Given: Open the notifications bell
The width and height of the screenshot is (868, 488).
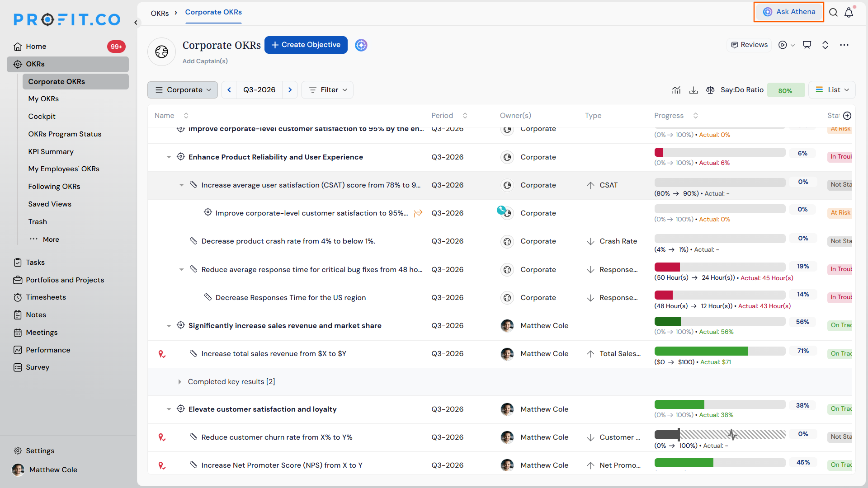Looking at the screenshot, I should tap(849, 12).
